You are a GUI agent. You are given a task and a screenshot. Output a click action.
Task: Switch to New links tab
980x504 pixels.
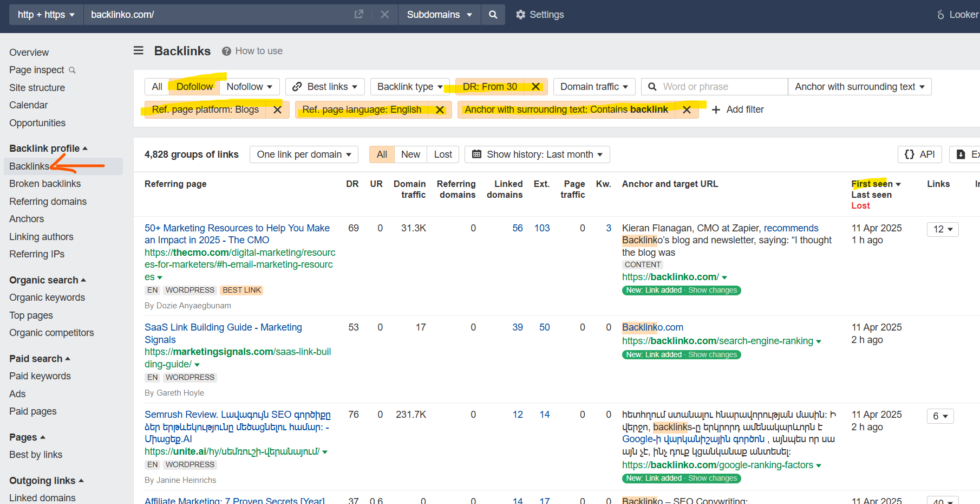point(410,154)
